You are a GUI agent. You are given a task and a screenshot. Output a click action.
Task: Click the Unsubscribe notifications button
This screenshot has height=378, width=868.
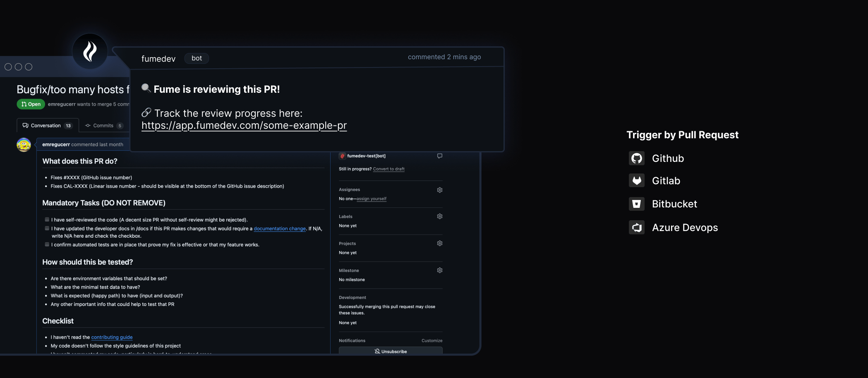coord(391,351)
